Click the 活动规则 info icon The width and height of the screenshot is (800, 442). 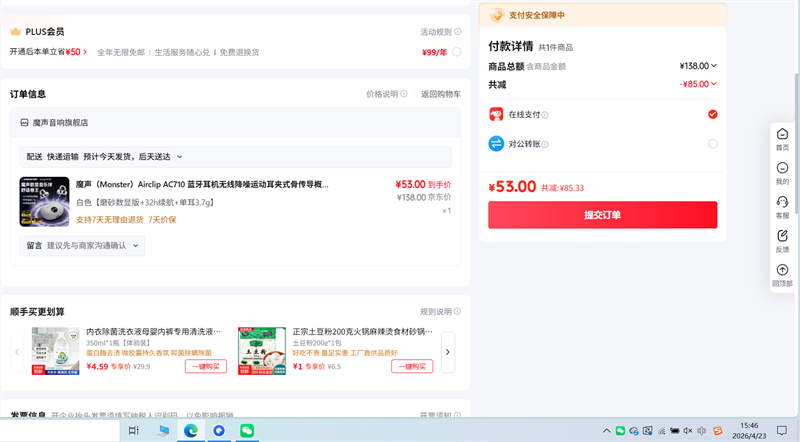point(458,32)
